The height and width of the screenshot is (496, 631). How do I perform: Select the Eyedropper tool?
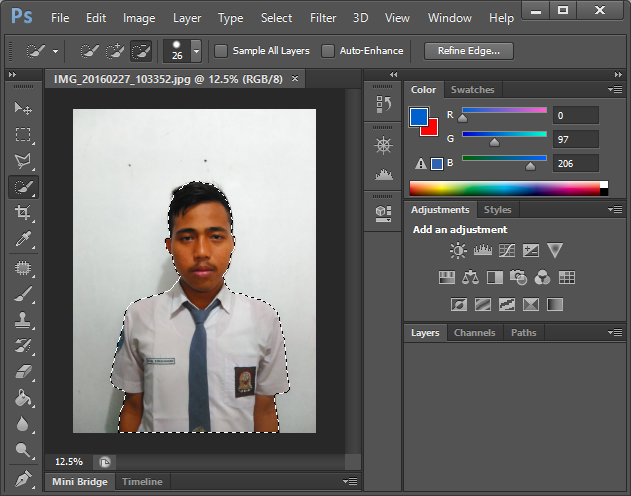[23, 239]
